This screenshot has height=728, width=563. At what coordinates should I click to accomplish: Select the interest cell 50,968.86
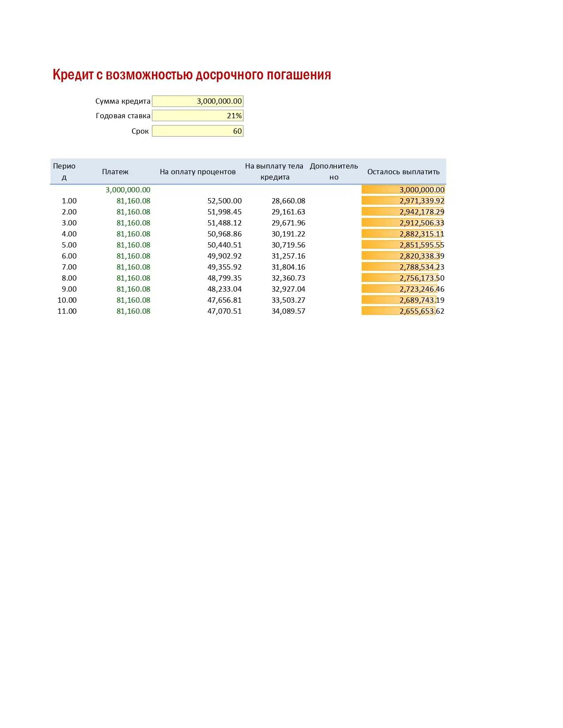click(x=225, y=234)
